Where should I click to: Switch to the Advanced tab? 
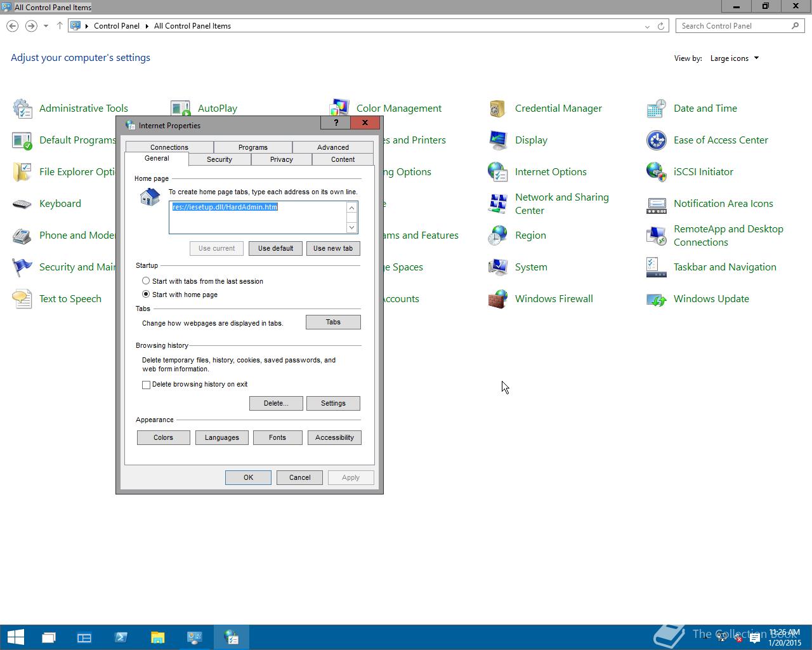tap(333, 147)
